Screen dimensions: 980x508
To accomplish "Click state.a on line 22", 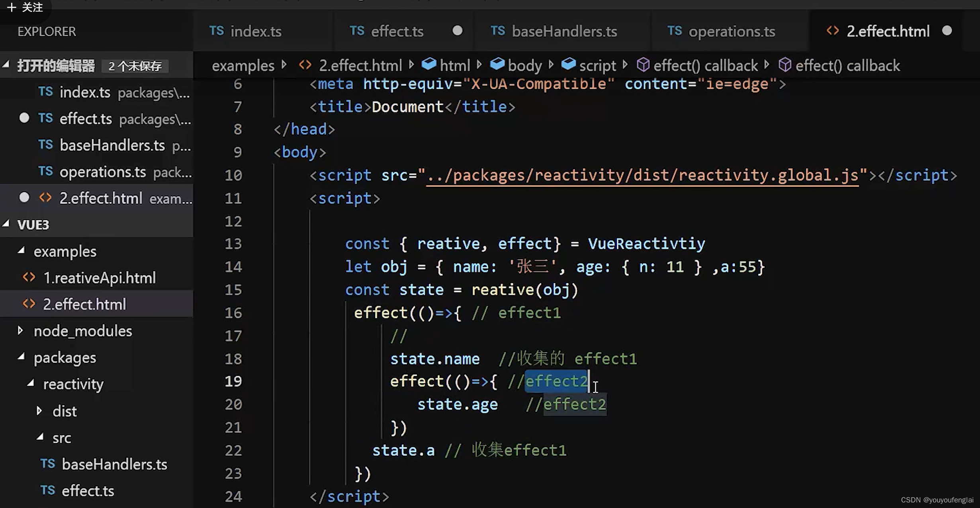I will coord(403,451).
